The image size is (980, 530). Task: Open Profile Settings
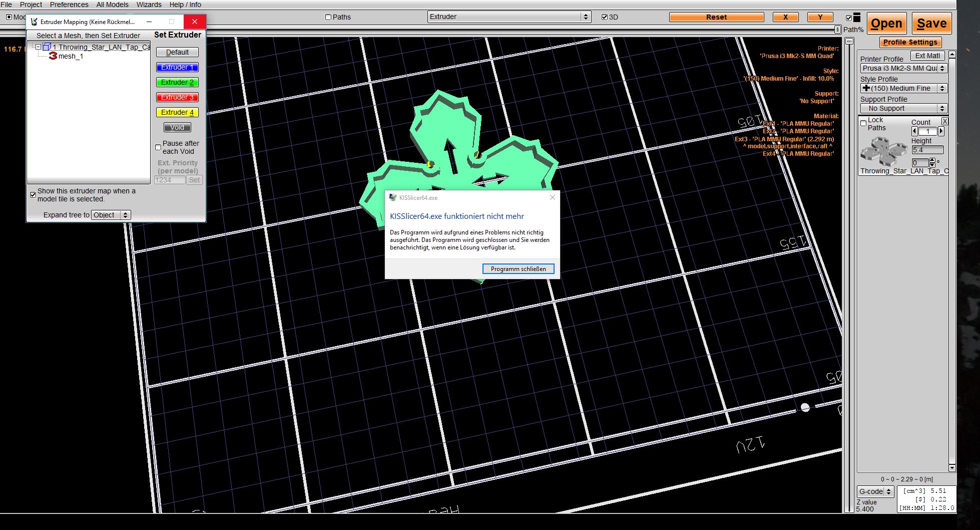click(910, 42)
